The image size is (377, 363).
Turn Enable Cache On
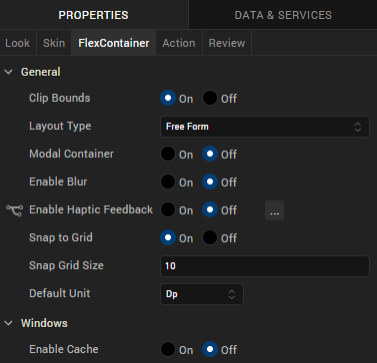168,349
